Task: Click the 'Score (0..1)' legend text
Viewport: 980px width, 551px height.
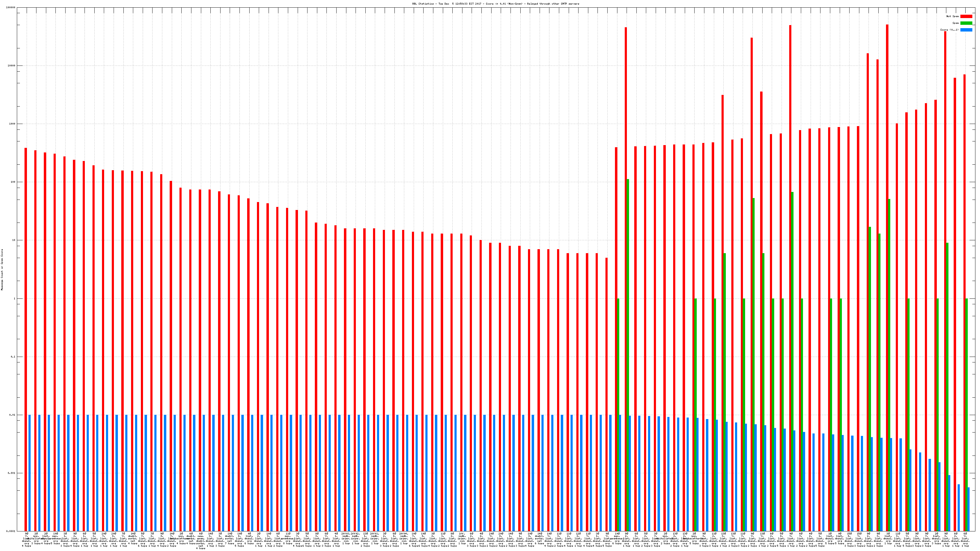Action: [x=950, y=30]
